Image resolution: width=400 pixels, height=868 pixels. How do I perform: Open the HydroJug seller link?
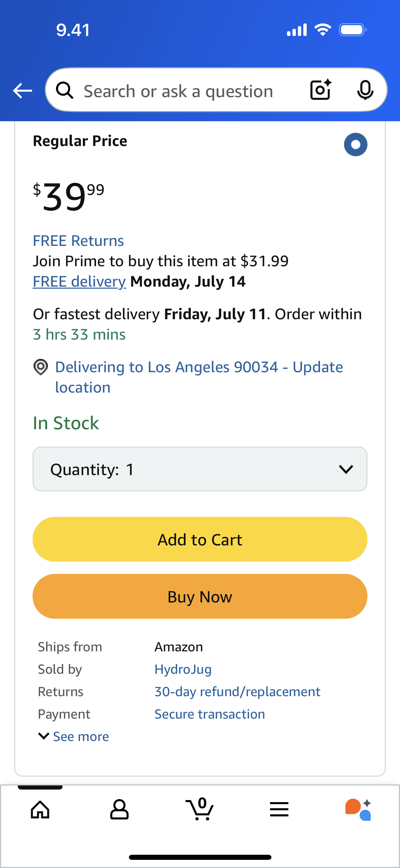[183, 669]
